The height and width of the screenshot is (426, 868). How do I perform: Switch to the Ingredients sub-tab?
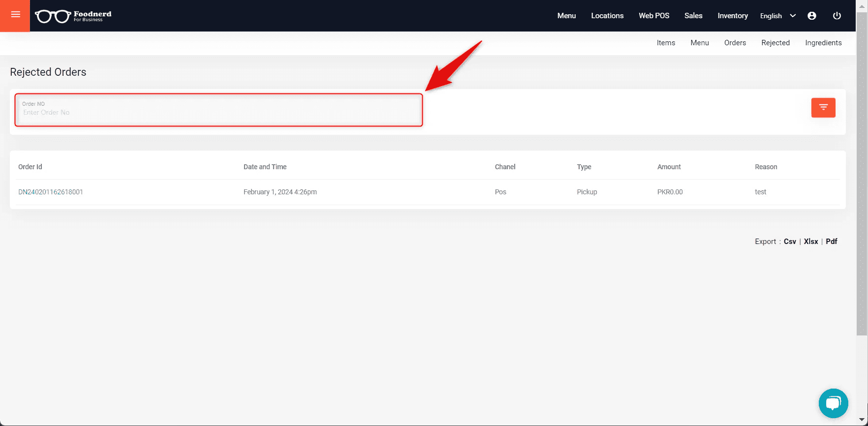pos(823,43)
